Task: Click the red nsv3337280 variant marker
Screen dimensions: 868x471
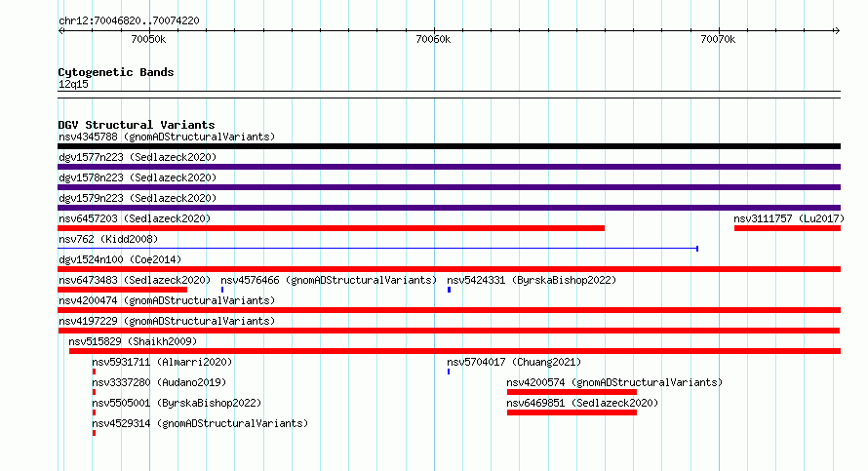Action: pyautogui.click(x=94, y=392)
